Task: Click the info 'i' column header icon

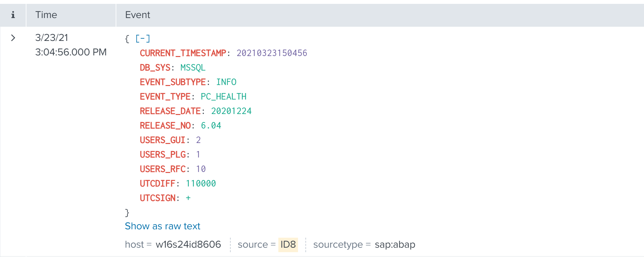Action: point(13,15)
